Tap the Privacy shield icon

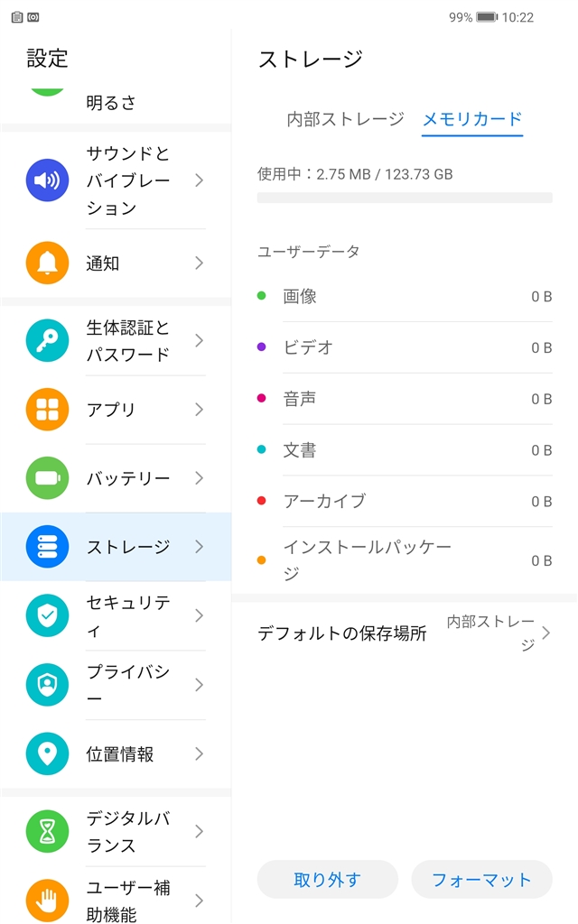point(47,685)
